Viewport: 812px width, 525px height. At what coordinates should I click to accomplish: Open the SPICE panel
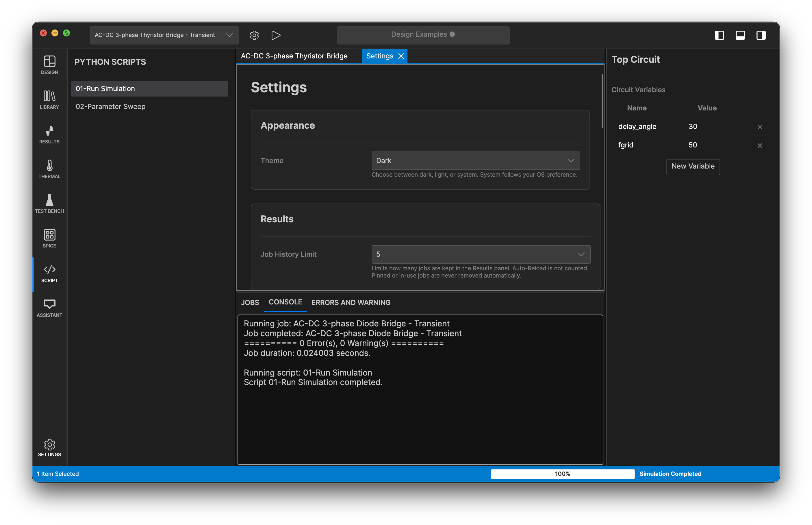click(x=49, y=238)
